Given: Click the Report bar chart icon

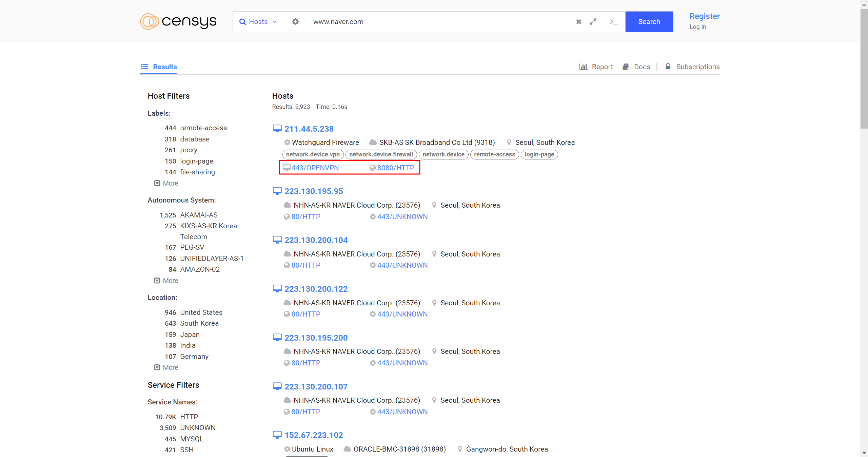Looking at the screenshot, I should pyautogui.click(x=583, y=66).
